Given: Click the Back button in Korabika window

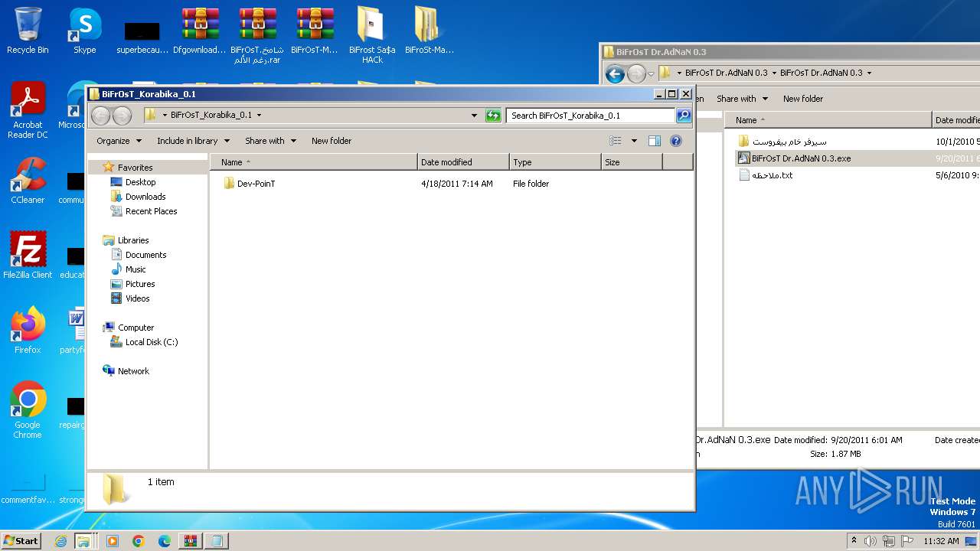Looking at the screenshot, I should tap(101, 116).
